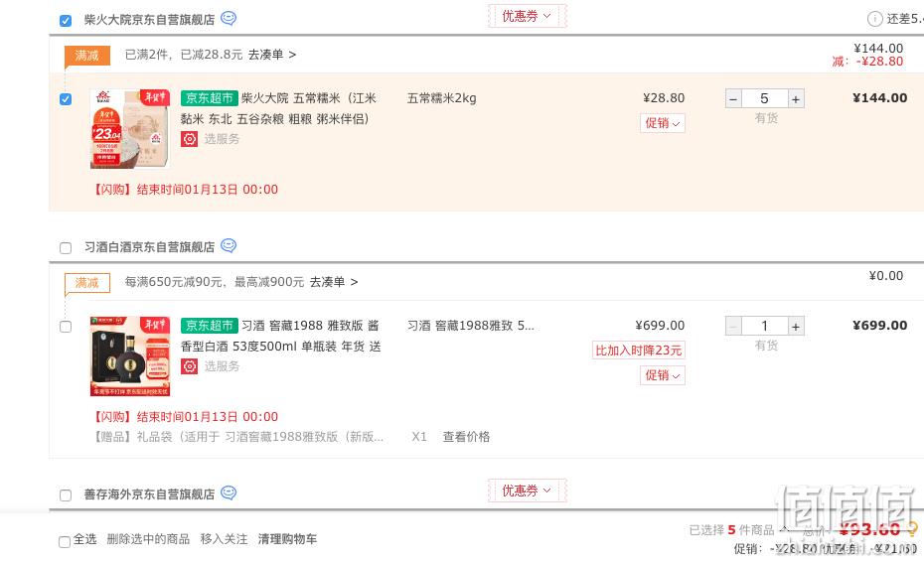Open 促销 dropdown under ¥28.80 price

click(663, 123)
